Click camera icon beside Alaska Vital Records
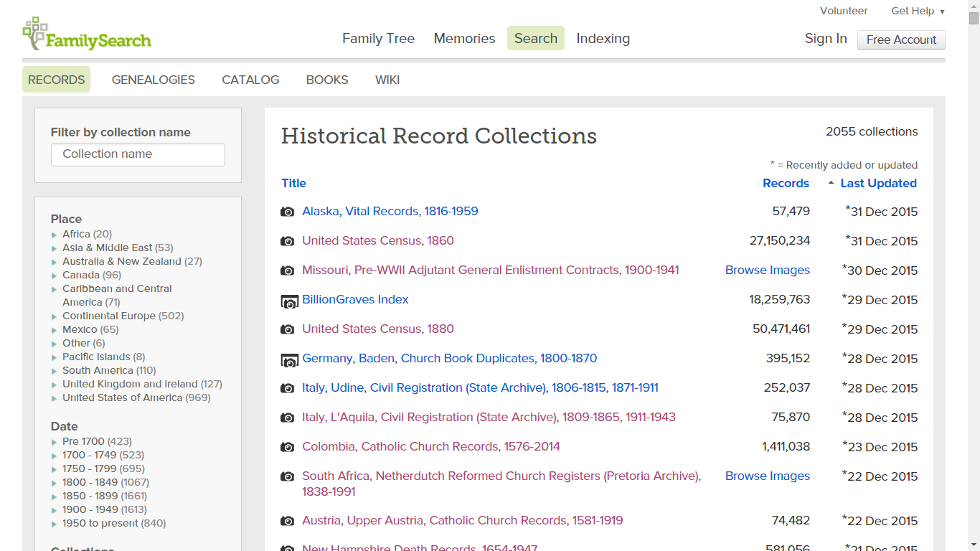980x551 pixels. [x=287, y=212]
